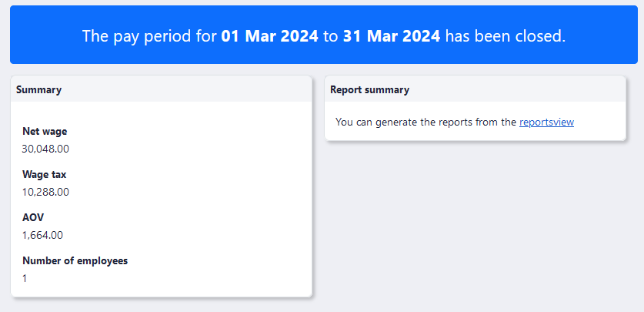Screen dimensions: 644x312
Task: Select the employee count value 1
Action: pos(25,278)
